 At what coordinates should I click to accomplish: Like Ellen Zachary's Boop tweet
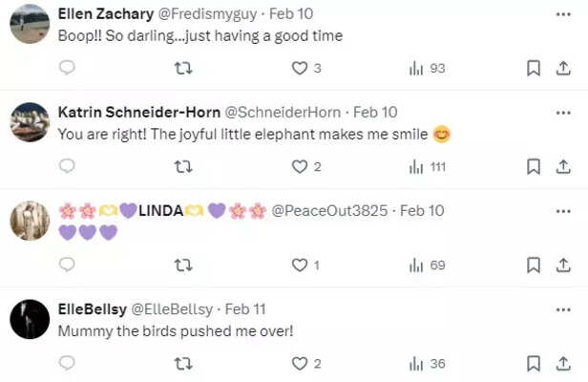tap(301, 68)
